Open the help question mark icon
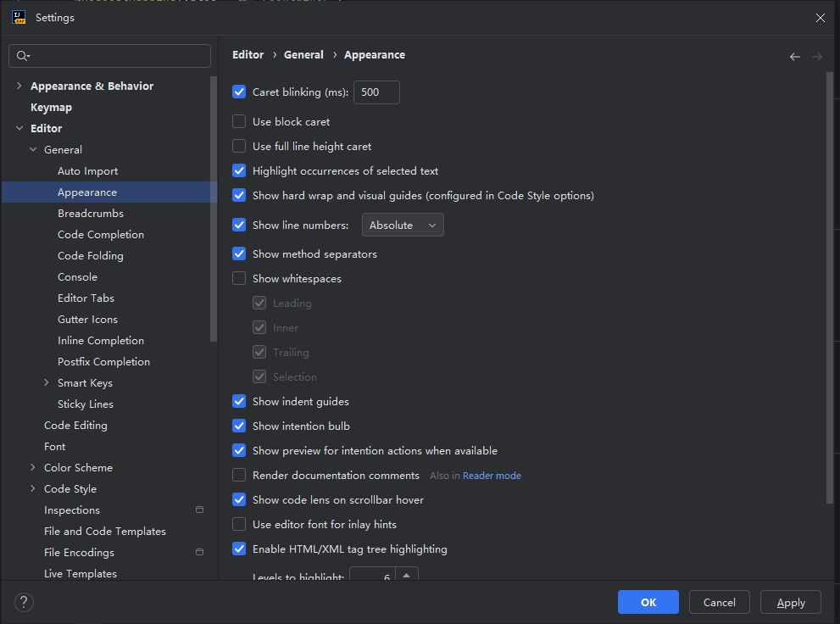 point(24,602)
